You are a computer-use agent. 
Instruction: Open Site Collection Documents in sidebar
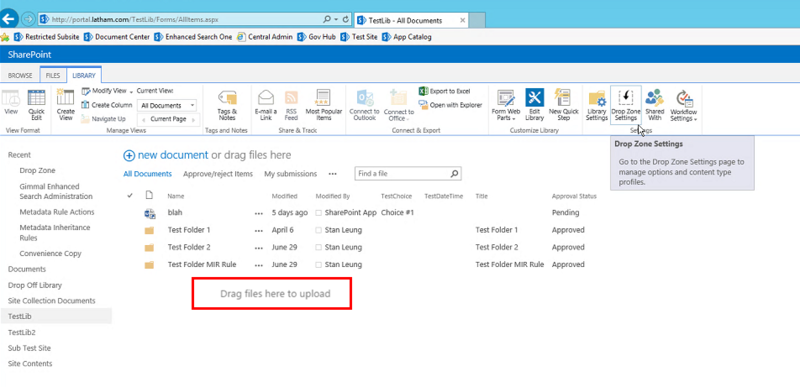pos(52,301)
